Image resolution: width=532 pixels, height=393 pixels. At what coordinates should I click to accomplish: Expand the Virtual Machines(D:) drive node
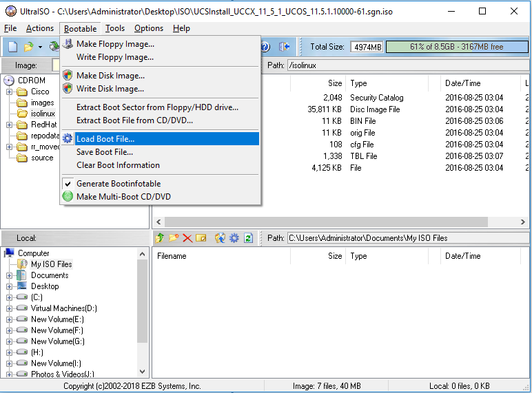pos(9,308)
